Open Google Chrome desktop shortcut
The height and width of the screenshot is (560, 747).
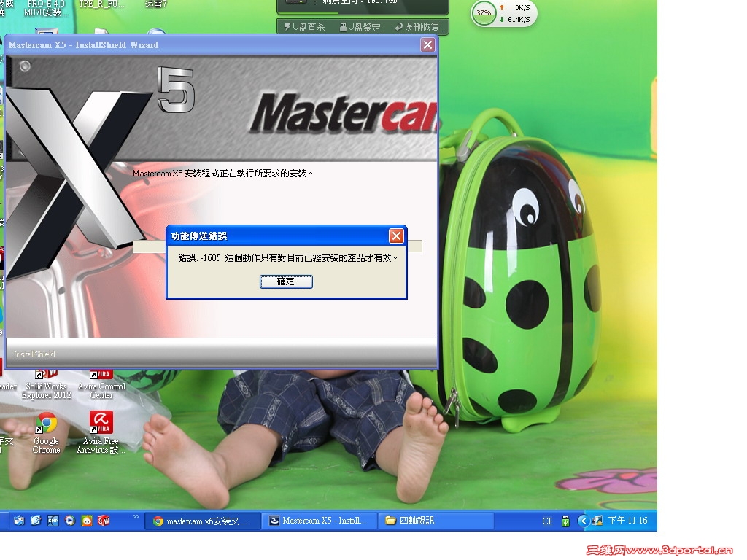(46, 433)
